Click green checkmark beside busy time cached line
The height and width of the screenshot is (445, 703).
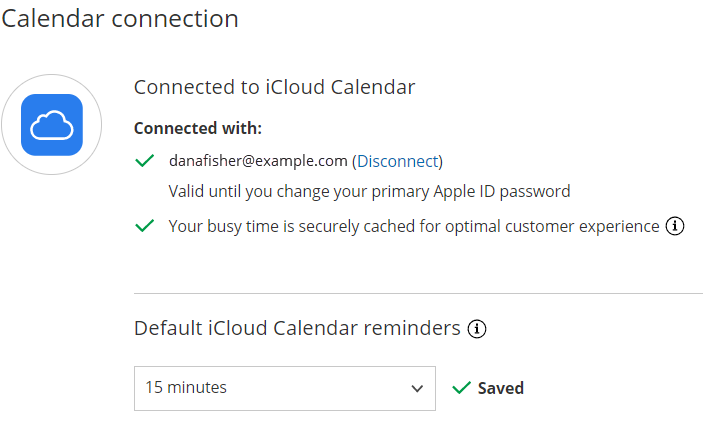[x=145, y=226]
